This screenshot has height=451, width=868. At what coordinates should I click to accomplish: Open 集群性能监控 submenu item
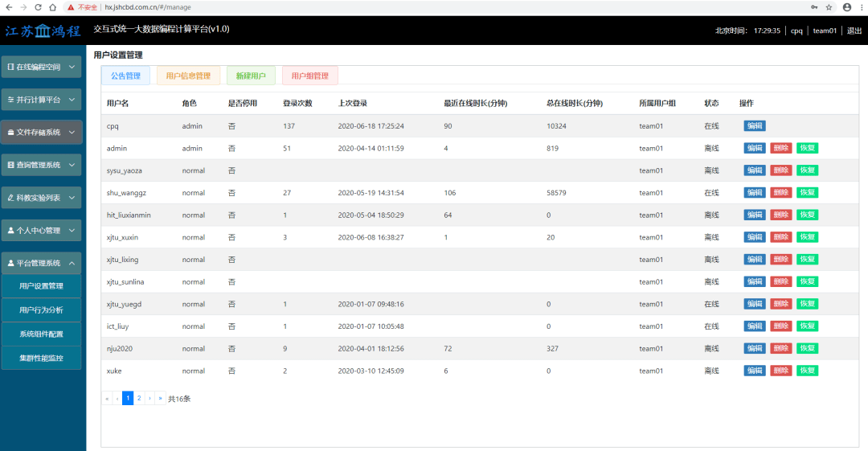[x=42, y=358]
